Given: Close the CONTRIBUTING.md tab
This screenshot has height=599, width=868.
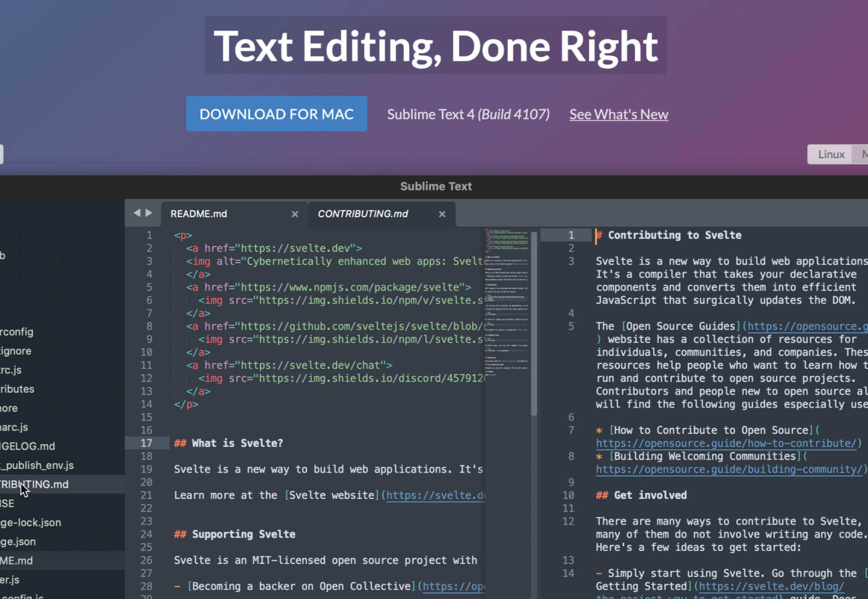Looking at the screenshot, I should pyautogui.click(x=442, y=214).
